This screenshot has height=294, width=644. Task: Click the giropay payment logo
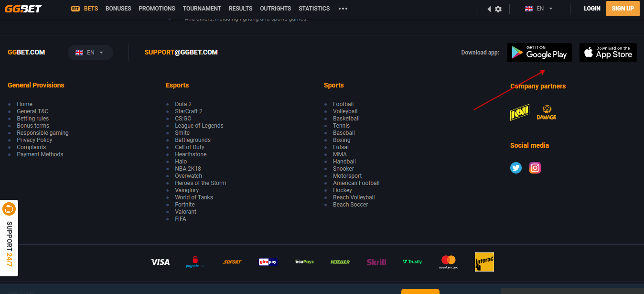click(x=268, y=262)
